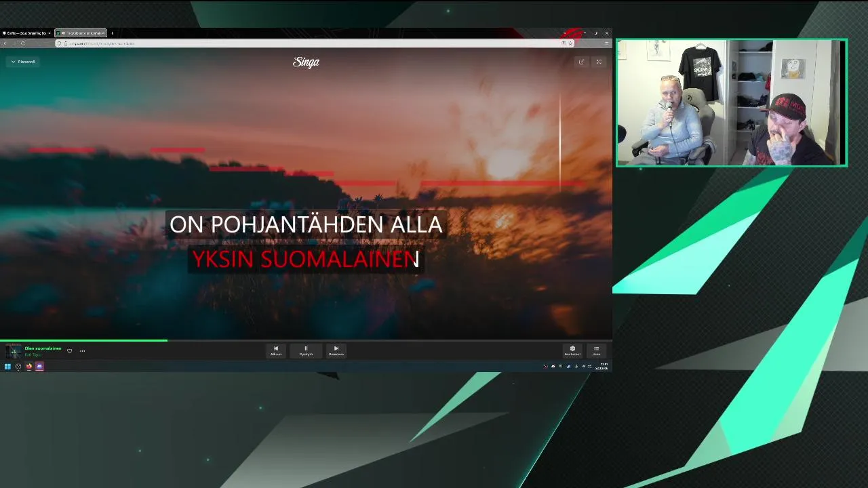Bookmark this page with star icon
This screenshot has height=488, width=868.
pyautogui.click(x=570, y=43)
